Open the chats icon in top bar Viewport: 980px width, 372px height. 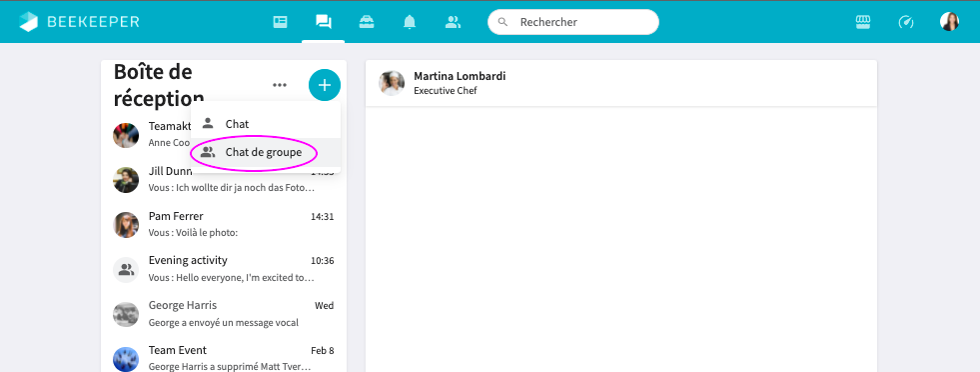tap(323, 22)
